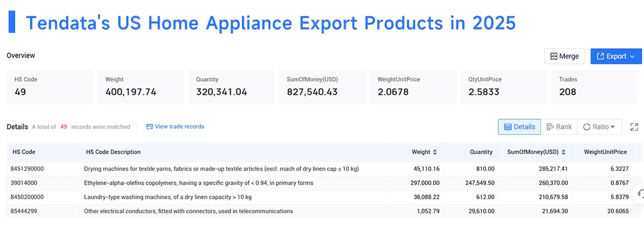Click the quantity value 810.00

pyautogui.click(x=485, y=169)
